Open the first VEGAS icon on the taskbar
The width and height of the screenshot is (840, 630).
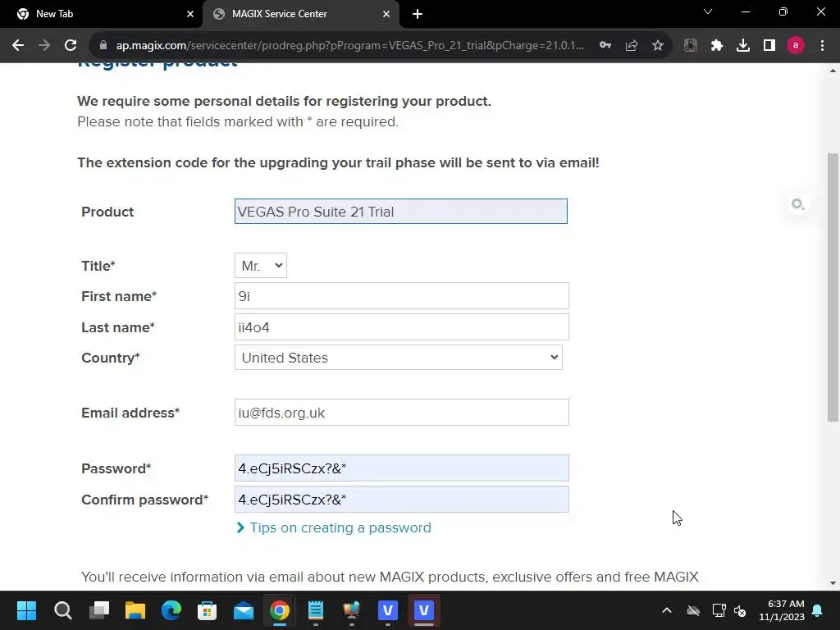point(388,610)
